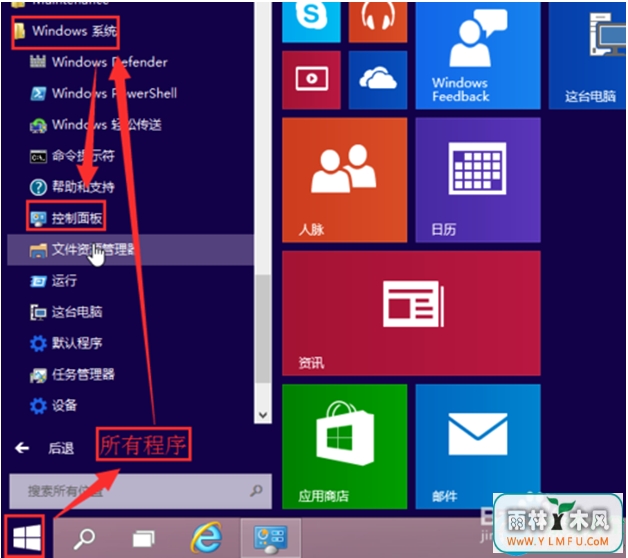The width and height of the screenshot is (628, 558).
Task: Open the 日历 calendar tile
Action: pyautogui.click(x=473, y=180)
